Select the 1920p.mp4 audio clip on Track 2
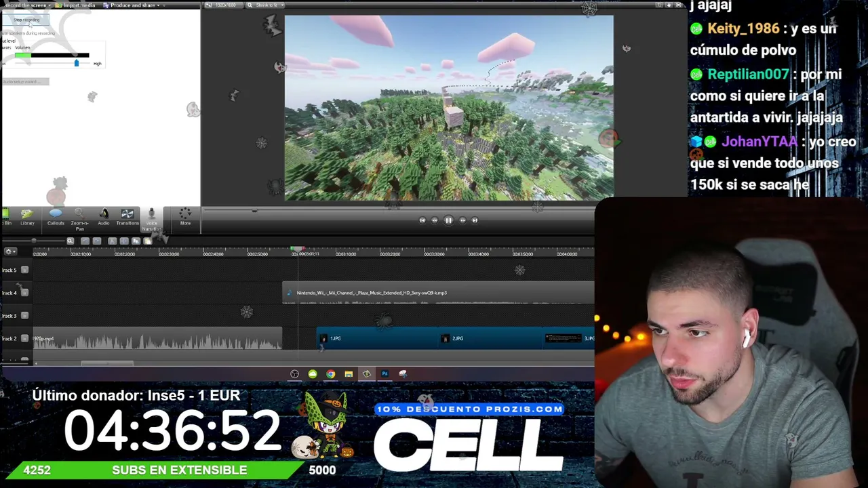This screenshot has width=868, height=488. pyautogui.click(x=157, y=338)
